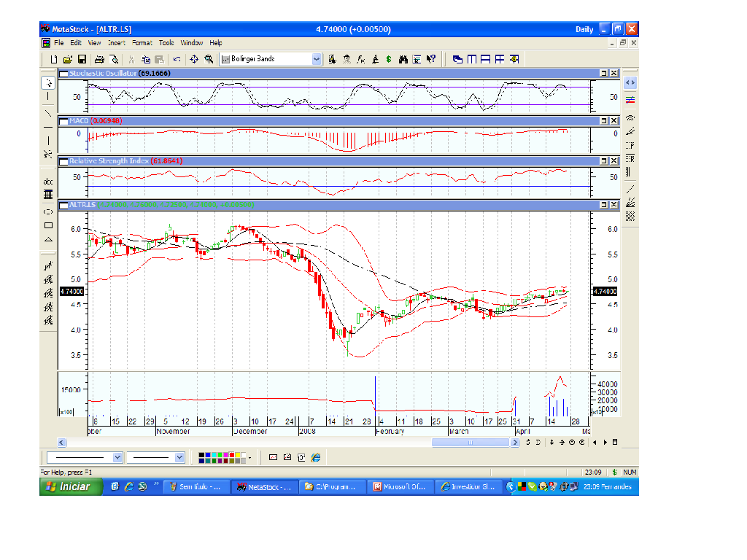Click the Daily periodicity button
The width and height of the screenshot is (747, 560).
coord(584,29)
